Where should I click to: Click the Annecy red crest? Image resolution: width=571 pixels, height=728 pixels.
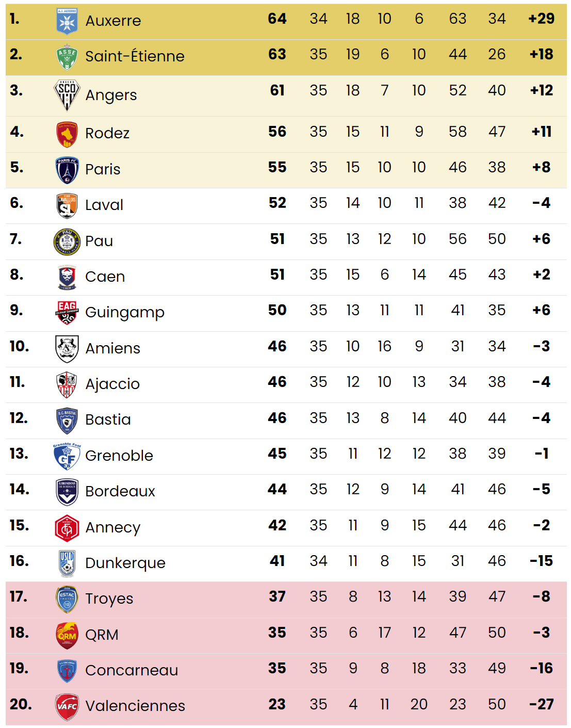(x=67, y=528)
